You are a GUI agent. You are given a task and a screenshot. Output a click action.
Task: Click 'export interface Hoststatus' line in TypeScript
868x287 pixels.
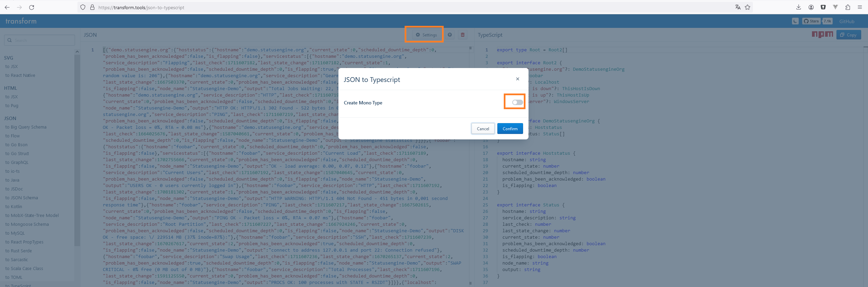click(x=536, y=153)
